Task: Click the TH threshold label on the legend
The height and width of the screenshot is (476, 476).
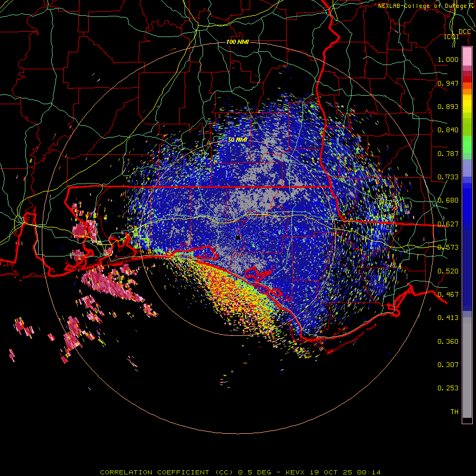Action: 454,411
